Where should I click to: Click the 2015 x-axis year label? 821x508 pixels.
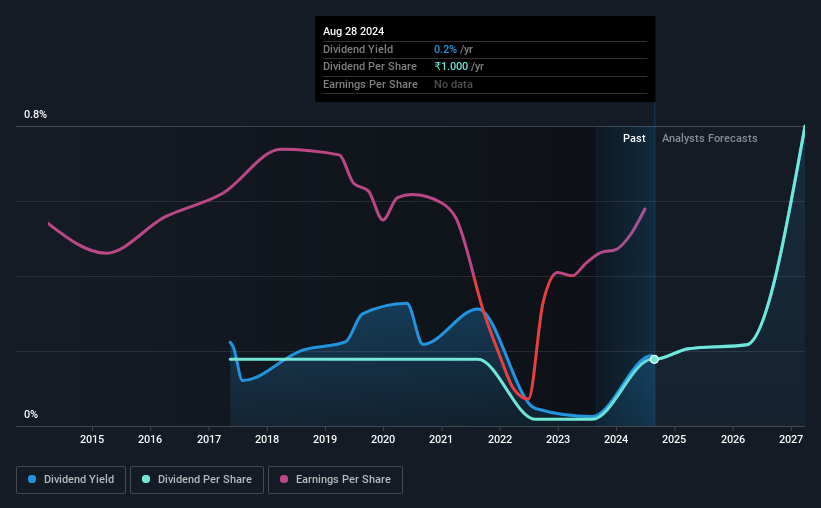click(x=92, y=440)
